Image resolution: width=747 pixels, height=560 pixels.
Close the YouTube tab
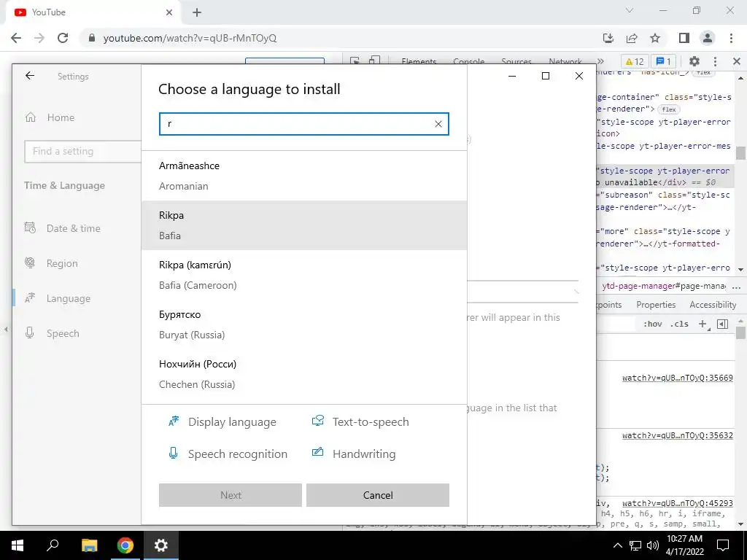coord(169,12)
